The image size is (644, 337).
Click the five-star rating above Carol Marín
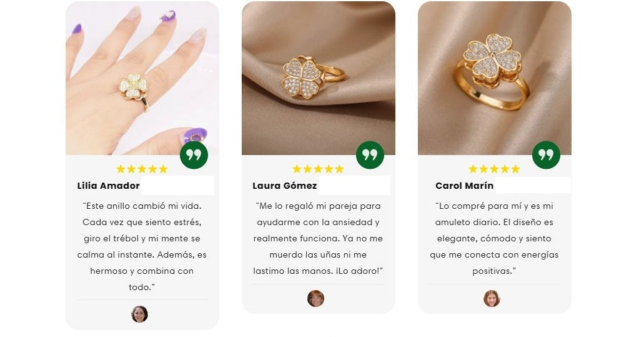coord(494,169)
